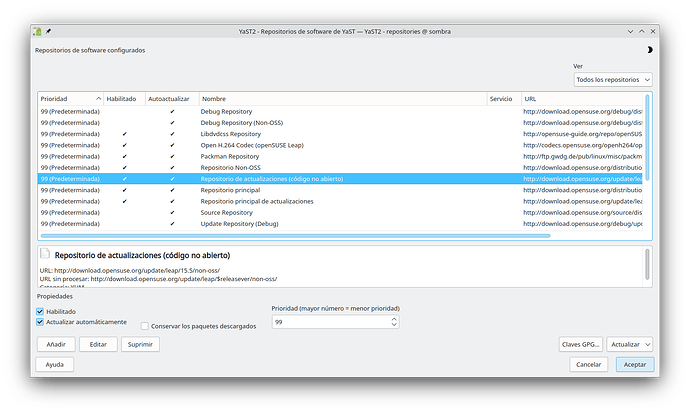Increase priority with the spinbox up arrow
This screenshot has width=690, height=413.
tap(394, 319)
